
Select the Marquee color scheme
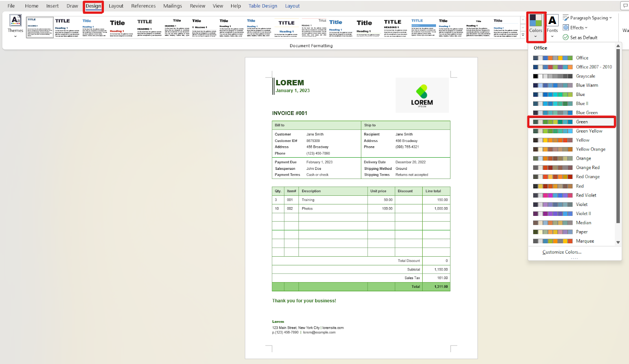571,241
